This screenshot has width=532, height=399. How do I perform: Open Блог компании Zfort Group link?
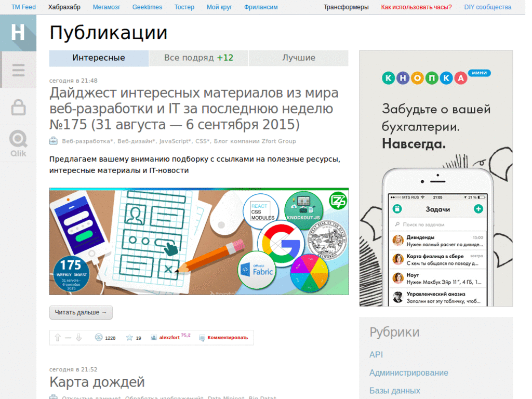click(255, 141)
